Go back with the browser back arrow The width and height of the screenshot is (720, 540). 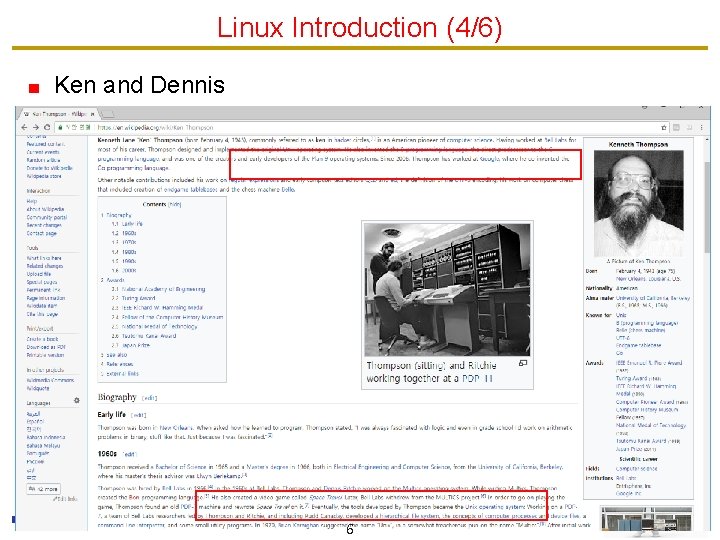pos(24,127)
